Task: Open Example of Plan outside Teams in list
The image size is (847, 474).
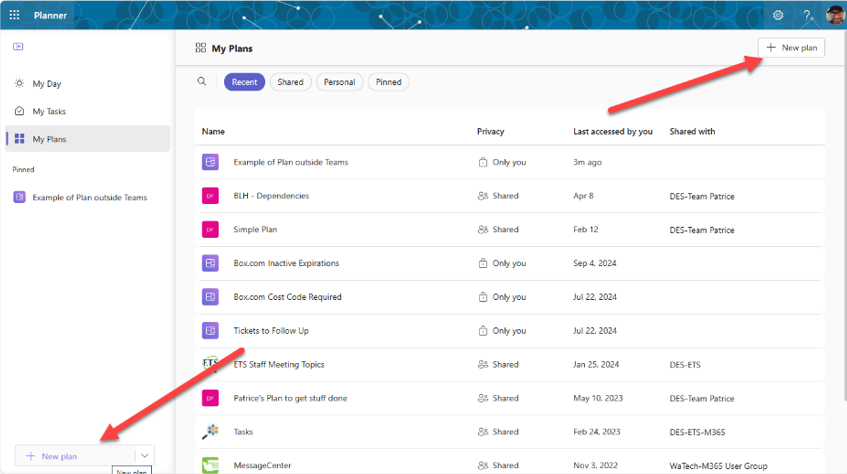Action: click(291, 162)
